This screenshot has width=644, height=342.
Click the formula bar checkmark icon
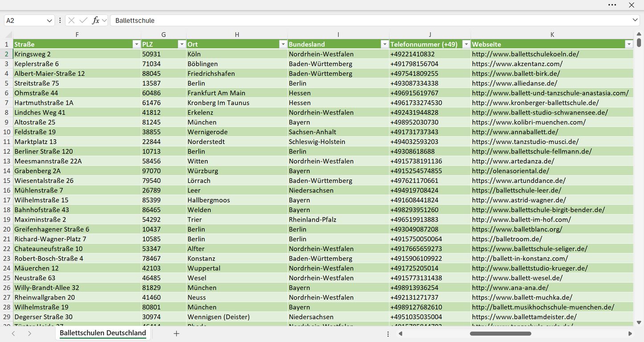(x=83, y=21)
